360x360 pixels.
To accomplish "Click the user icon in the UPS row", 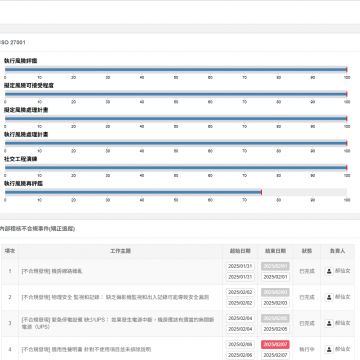I will click(329, 323).
